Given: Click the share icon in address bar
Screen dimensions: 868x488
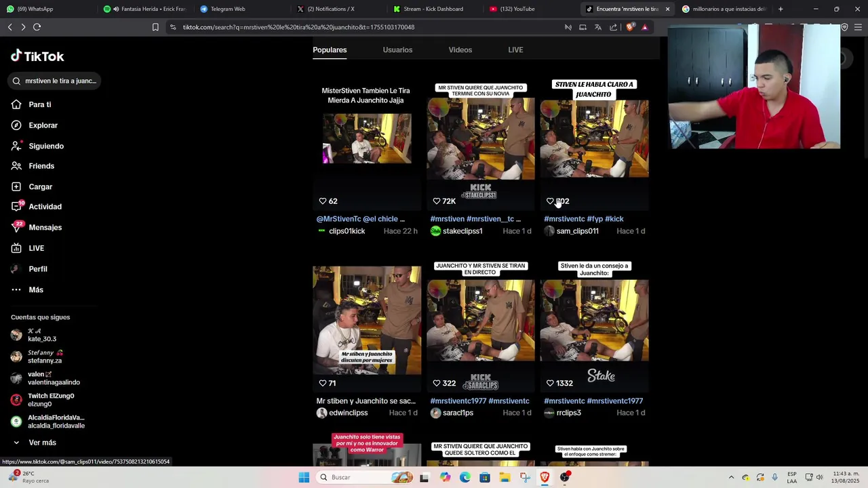Looking at the screenshot, I should tap(613, 27).
